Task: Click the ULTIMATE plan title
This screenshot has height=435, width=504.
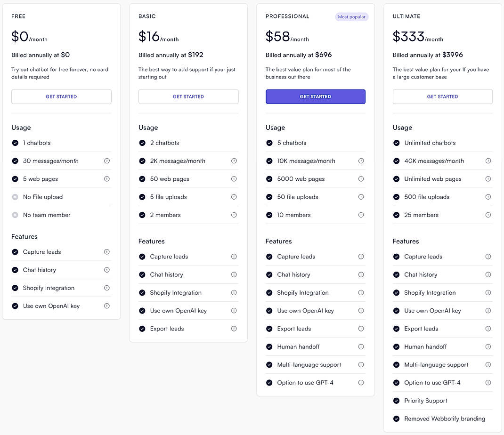Action: click(x=406, y=16)
